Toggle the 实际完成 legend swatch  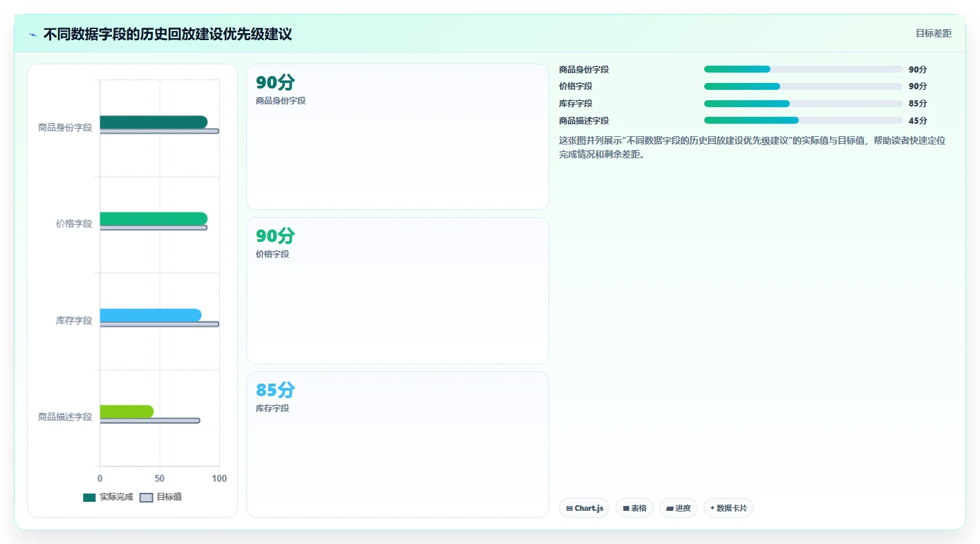tap(89, 498)
